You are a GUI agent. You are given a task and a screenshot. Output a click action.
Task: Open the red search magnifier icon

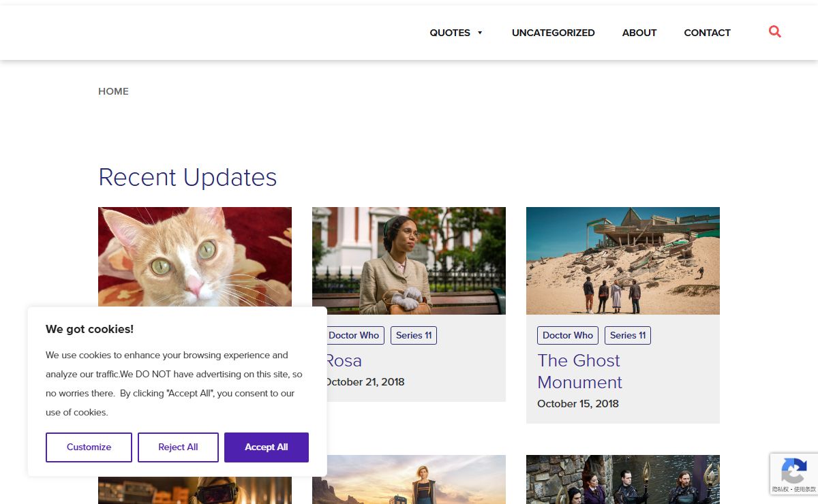[x=774, y=31]
